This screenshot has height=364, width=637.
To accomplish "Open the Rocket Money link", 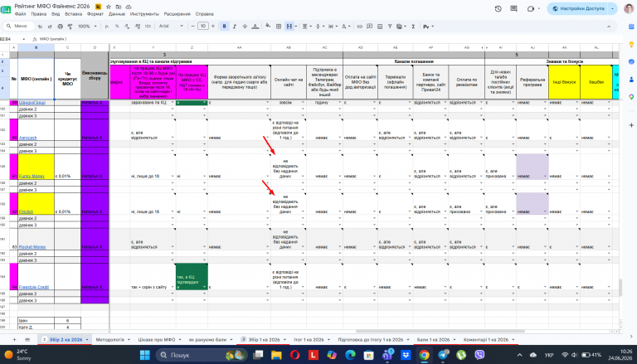I will click(32, 247).
